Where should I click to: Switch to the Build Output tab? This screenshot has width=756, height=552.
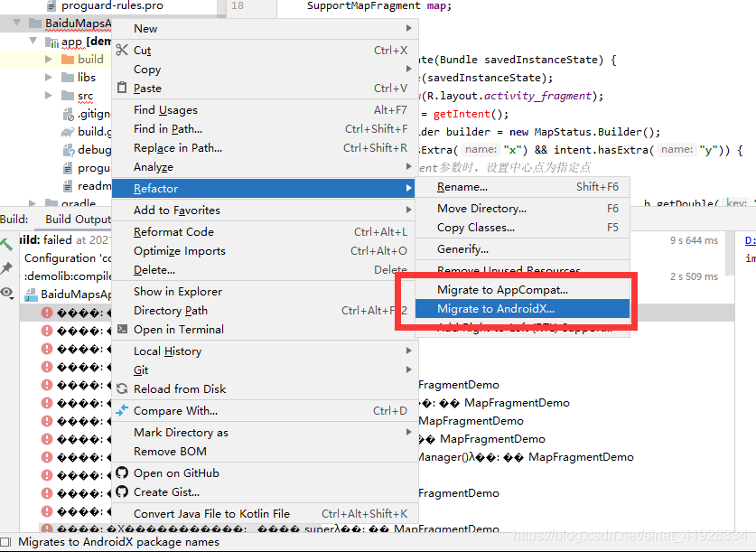point(78,220)
